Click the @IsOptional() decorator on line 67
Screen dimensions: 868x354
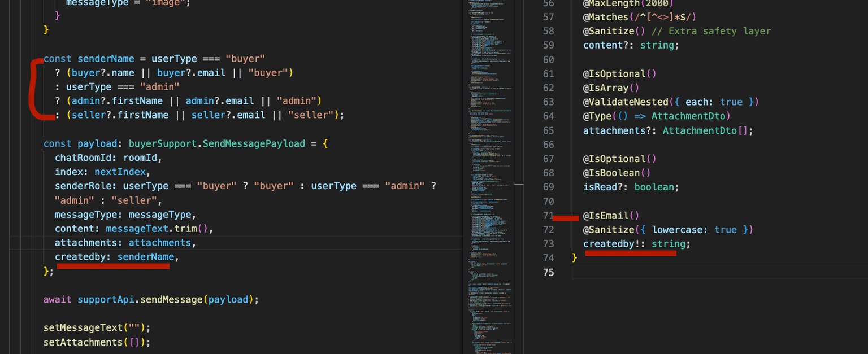pyautogui.click(x=620, y=159)
